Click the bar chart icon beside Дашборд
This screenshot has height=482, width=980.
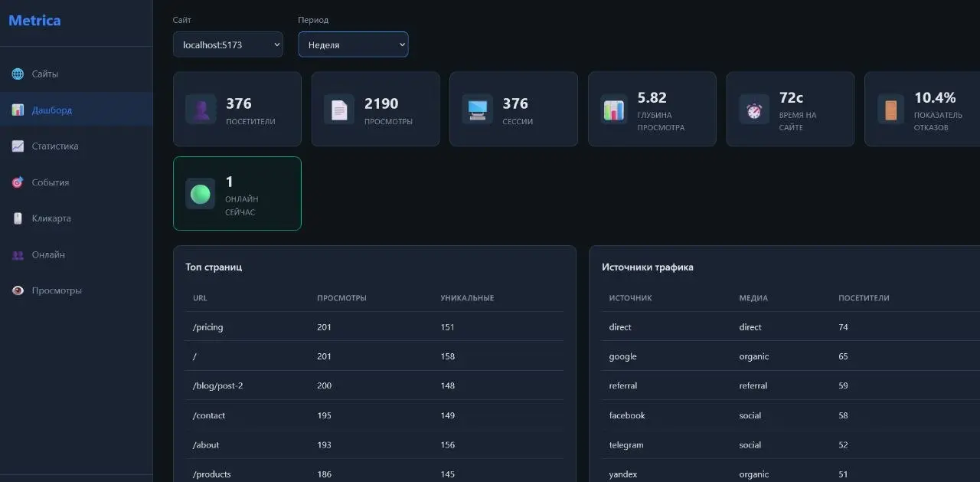(x=18, y=110)
